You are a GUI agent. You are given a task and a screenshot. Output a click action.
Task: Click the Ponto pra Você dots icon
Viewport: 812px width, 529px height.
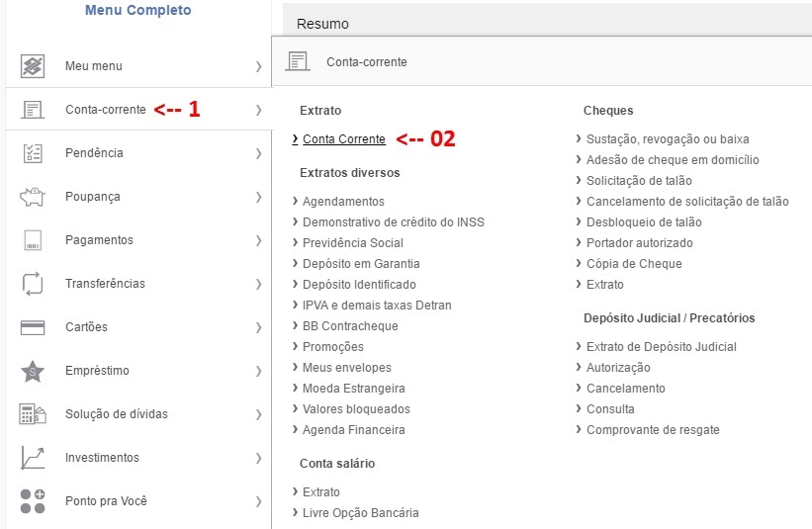coord(33,501)
